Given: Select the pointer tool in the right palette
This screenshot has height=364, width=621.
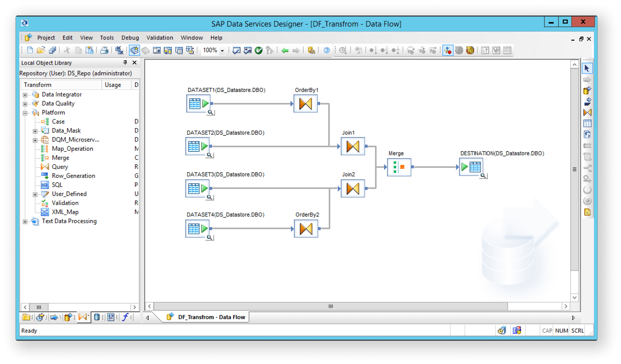Looking at the screenshot, I should pos(587,68).
